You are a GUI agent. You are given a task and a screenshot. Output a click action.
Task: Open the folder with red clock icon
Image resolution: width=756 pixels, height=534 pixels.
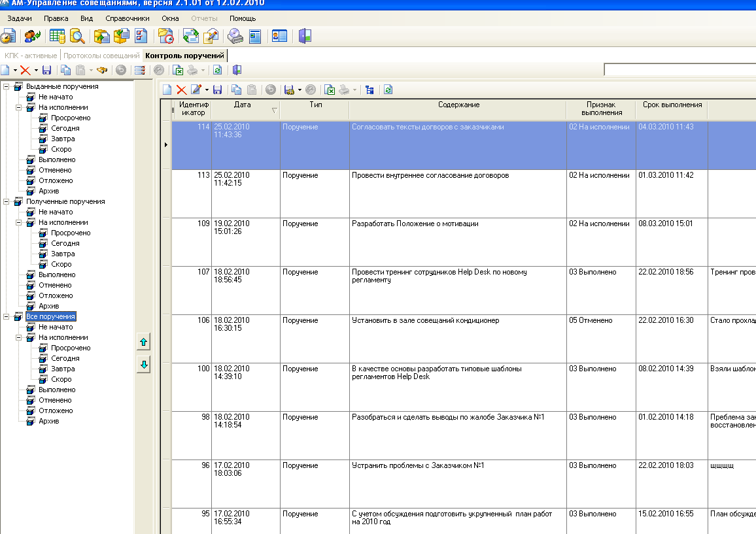coord(166,36)
